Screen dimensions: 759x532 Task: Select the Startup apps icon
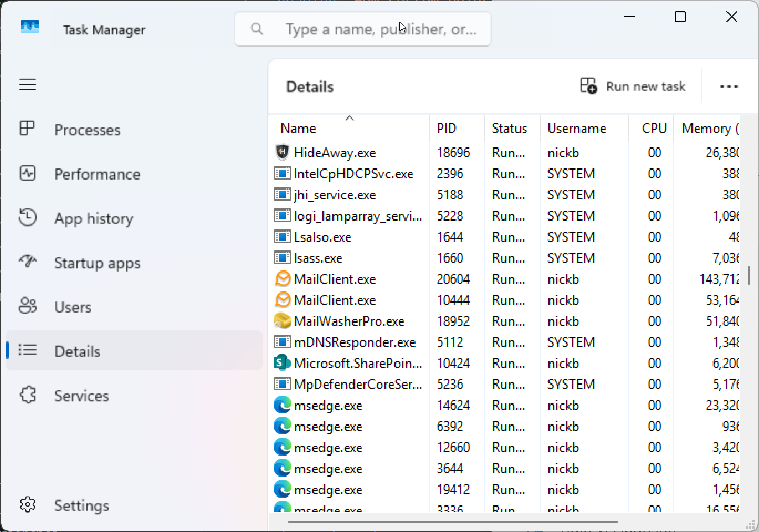coord(28,262)
